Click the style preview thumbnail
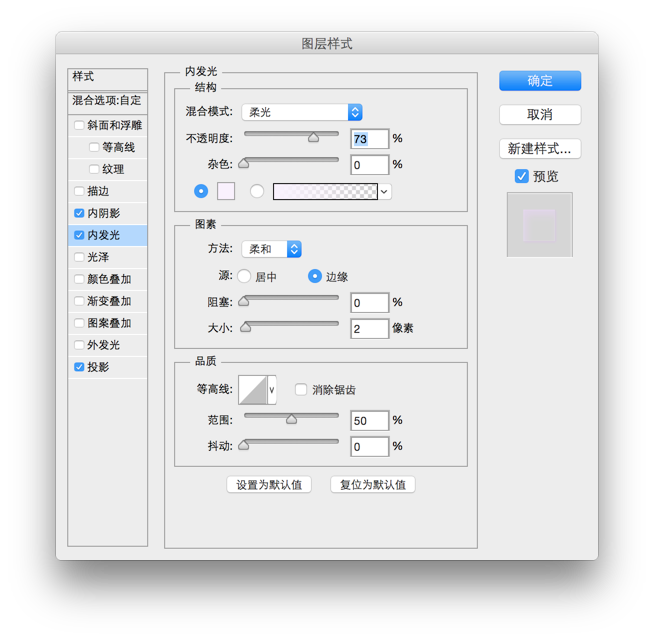654x640 pixels. [540, 224]
